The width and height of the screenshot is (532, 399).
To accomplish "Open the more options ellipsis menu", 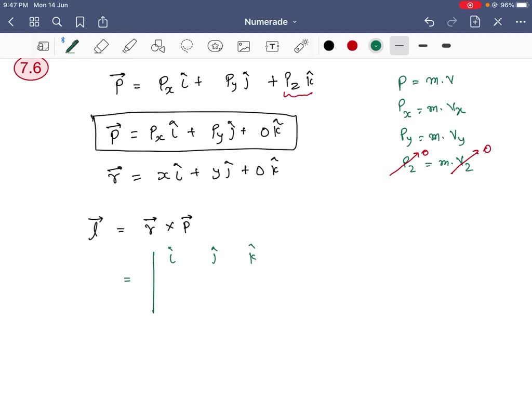I will [521, 22].
